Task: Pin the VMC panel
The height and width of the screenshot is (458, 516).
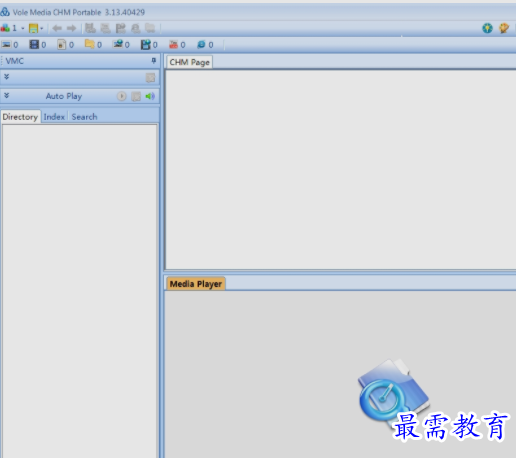Action: point(154,61)
